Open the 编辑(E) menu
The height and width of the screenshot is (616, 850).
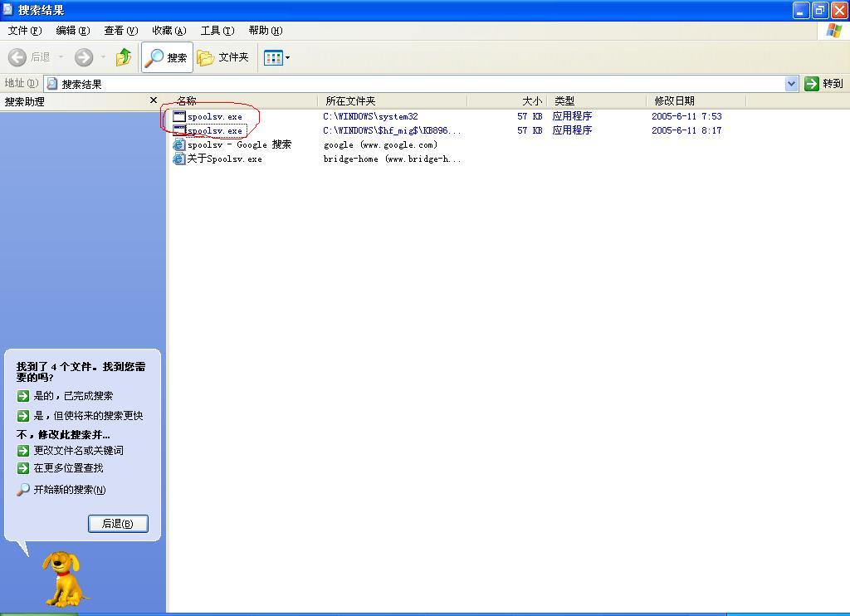pos(73,31)
